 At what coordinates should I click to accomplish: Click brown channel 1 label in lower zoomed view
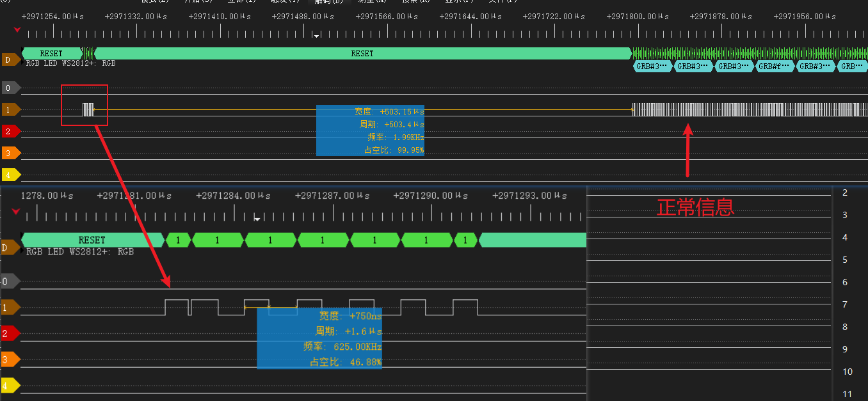9,308
